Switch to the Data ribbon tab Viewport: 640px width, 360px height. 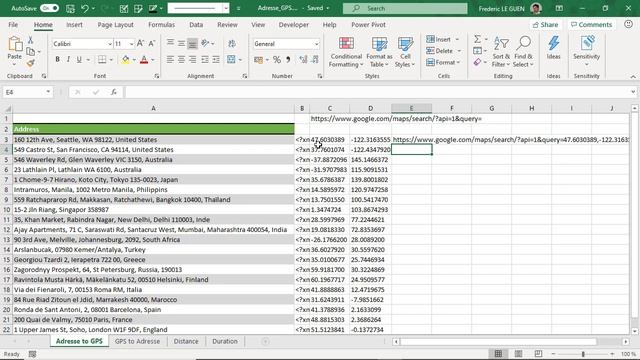click(196, 24)
